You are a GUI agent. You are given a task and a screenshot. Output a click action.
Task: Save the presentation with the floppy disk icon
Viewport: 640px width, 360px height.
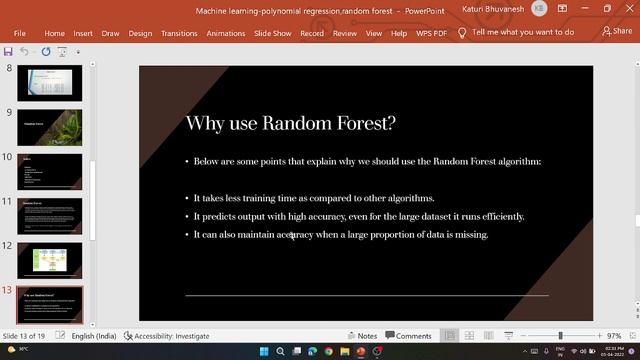pos(8,51)
